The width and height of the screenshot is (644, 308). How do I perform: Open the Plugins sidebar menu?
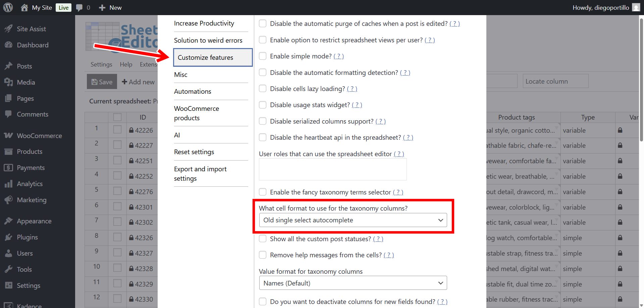27,237
